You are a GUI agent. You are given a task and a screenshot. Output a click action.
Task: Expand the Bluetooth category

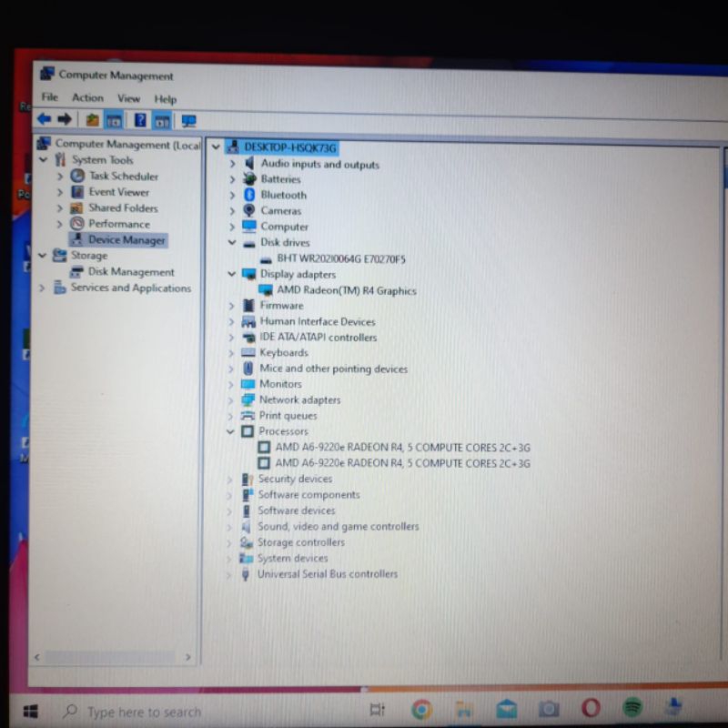(232, 195)
